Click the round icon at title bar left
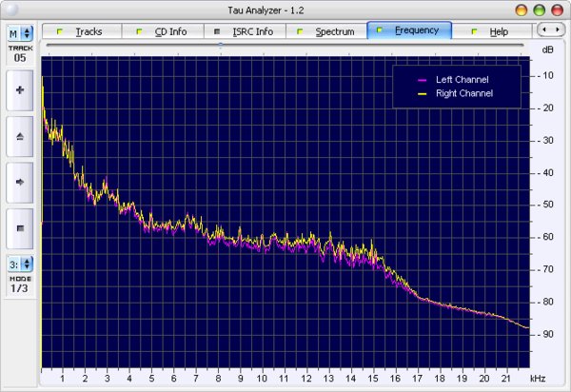571x392 pixels. (x=11, y=10)
